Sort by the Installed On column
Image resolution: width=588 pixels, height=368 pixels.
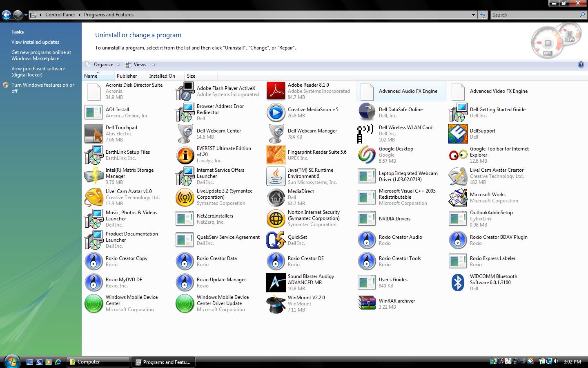click(x=165, y=76)
